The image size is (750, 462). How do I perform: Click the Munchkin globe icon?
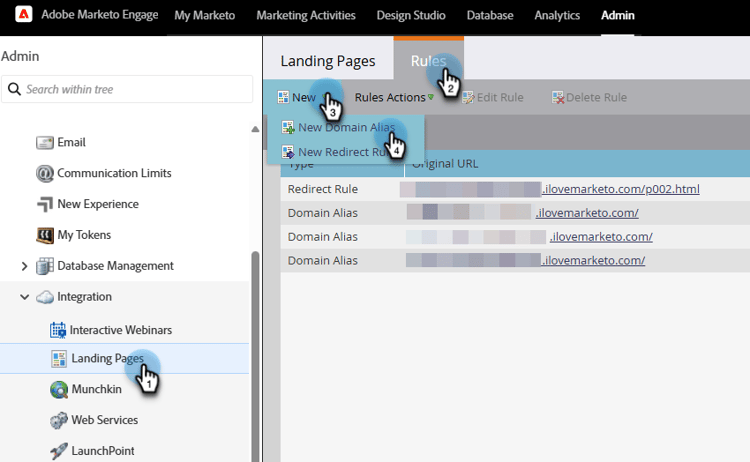[59, 389]
